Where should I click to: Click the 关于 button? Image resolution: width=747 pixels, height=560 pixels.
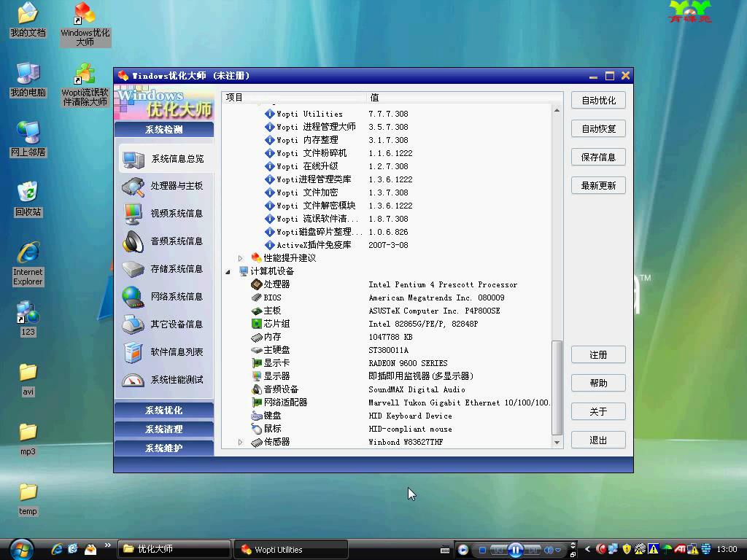coord(598,411)
